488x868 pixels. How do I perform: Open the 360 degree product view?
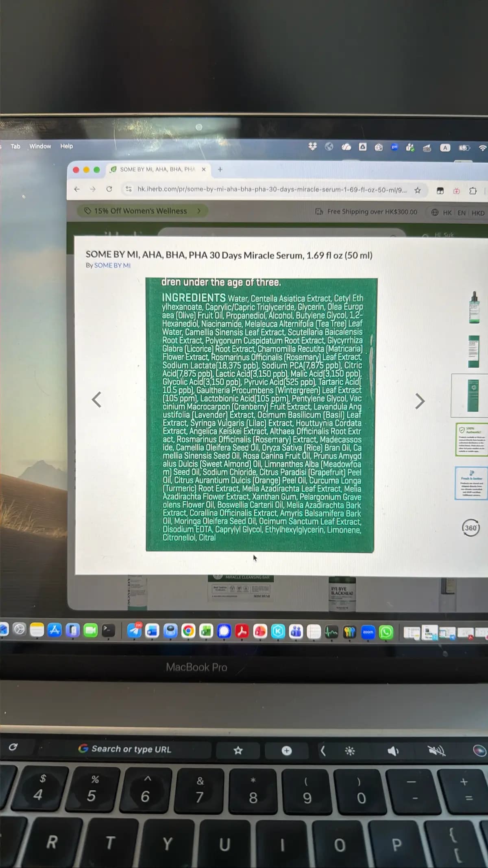pos(471,528)
